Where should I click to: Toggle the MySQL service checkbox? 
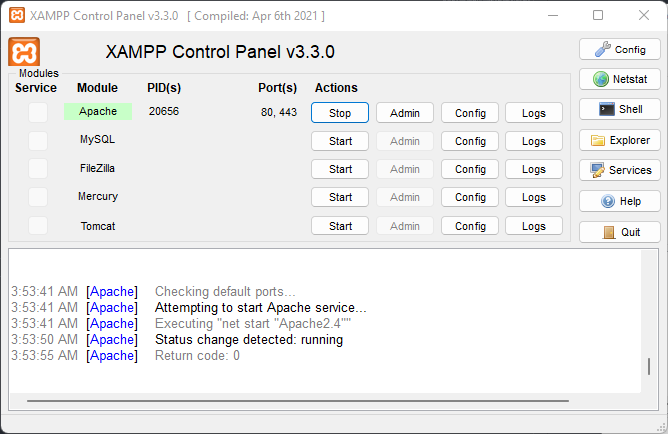coord(38,141)
